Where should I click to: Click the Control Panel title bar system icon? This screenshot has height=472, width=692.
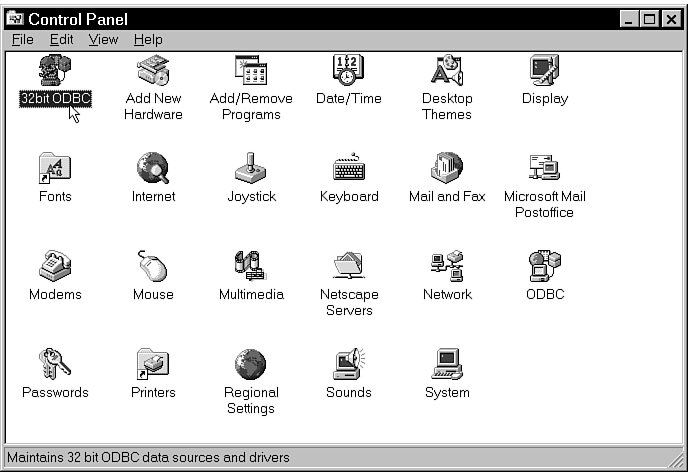point(15,19)
